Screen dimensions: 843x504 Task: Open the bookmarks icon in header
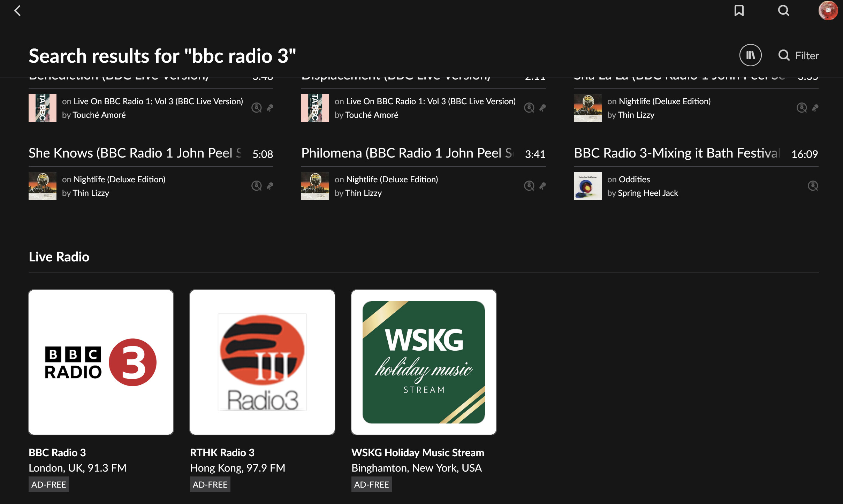tap(739, 11)
